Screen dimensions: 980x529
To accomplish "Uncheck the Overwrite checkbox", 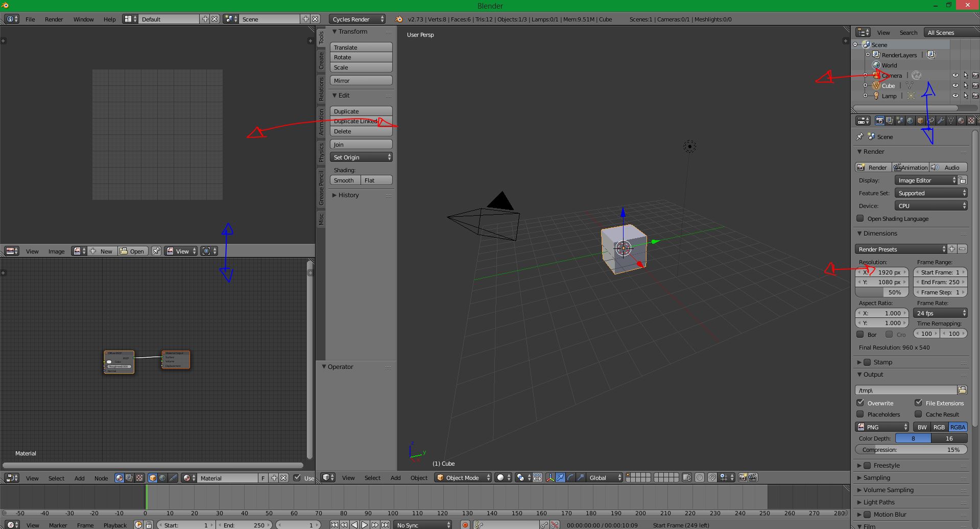I will click(x=860, y=403).
